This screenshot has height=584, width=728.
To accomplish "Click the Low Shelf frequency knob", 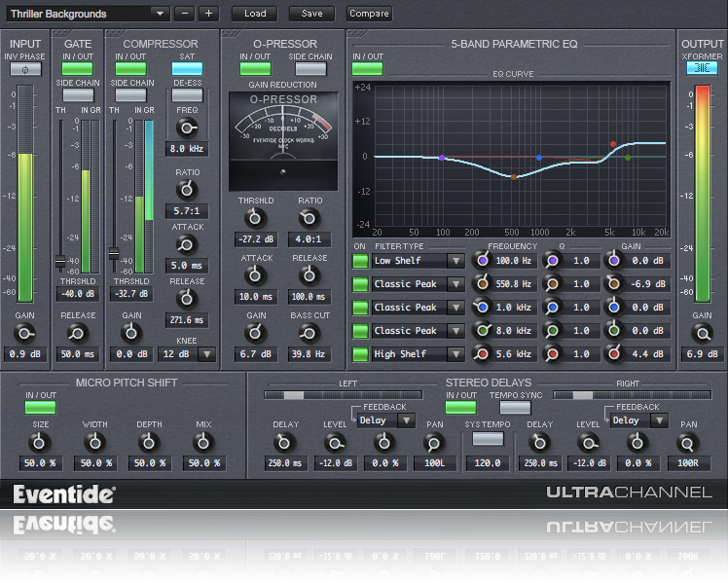I will (483, 261).
